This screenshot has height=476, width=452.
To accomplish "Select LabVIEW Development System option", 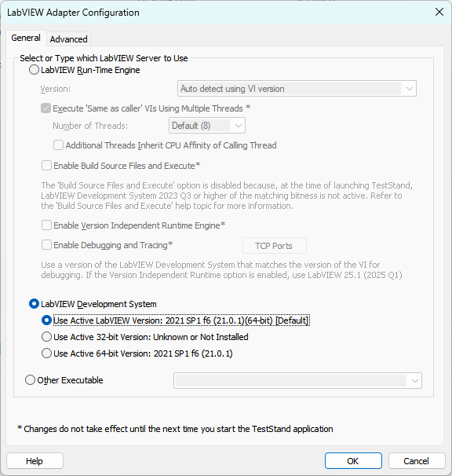I will (x=34, y=304).
